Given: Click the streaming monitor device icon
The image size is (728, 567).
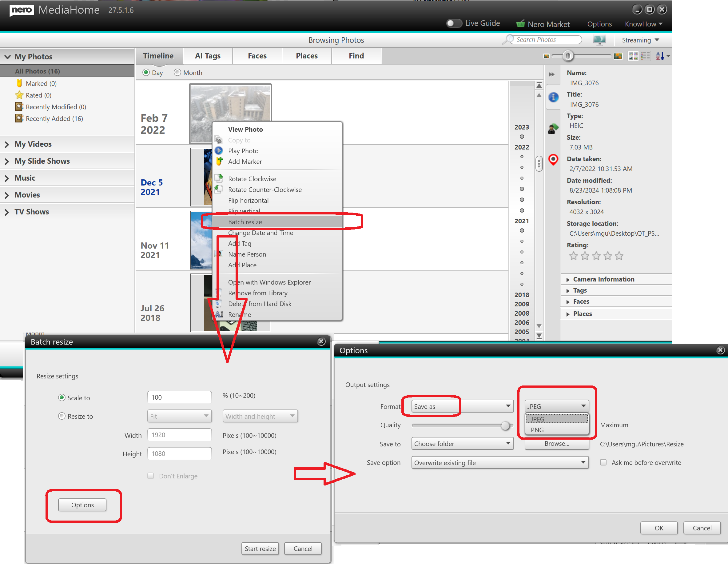Looking at the screenshot, I should coord(599,40).
